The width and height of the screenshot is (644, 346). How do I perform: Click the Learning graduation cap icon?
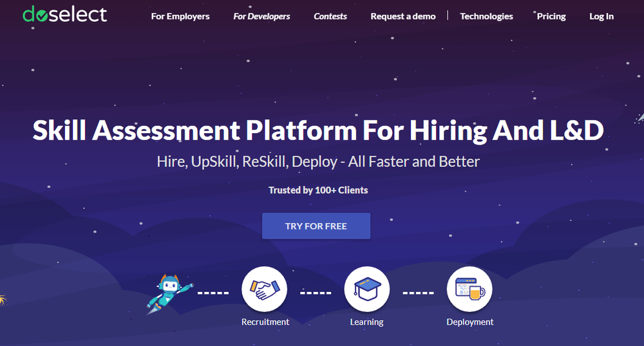[367, 289]
